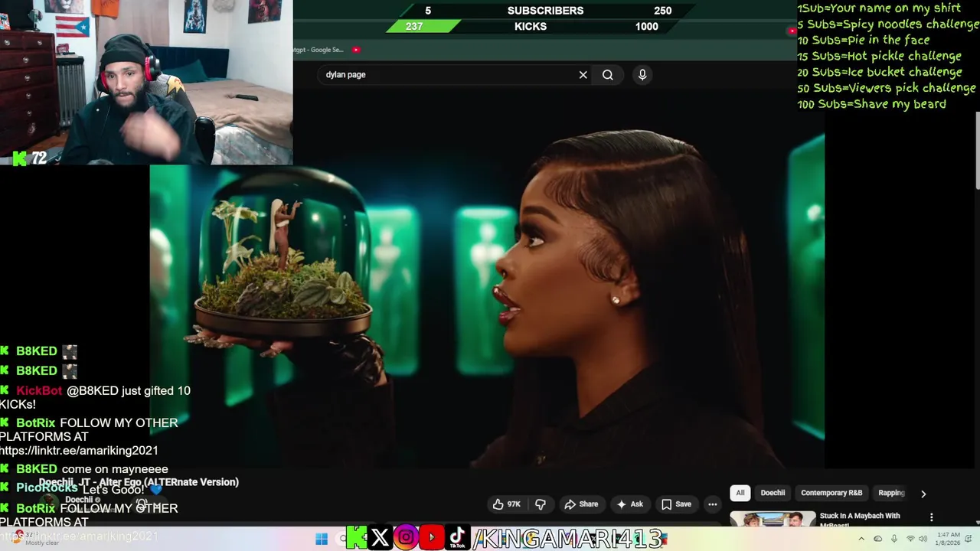Open kebab menu for Stuck In A Maybach video
This screenshot has height=551, width=980.
point(932,517)
